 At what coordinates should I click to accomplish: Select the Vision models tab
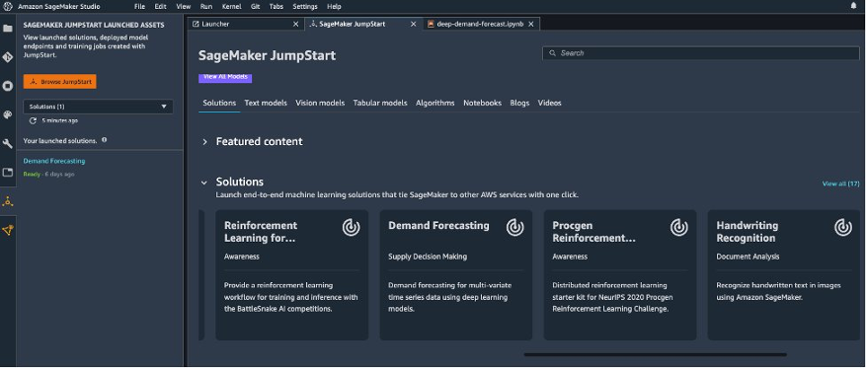(x=320, y=103)
